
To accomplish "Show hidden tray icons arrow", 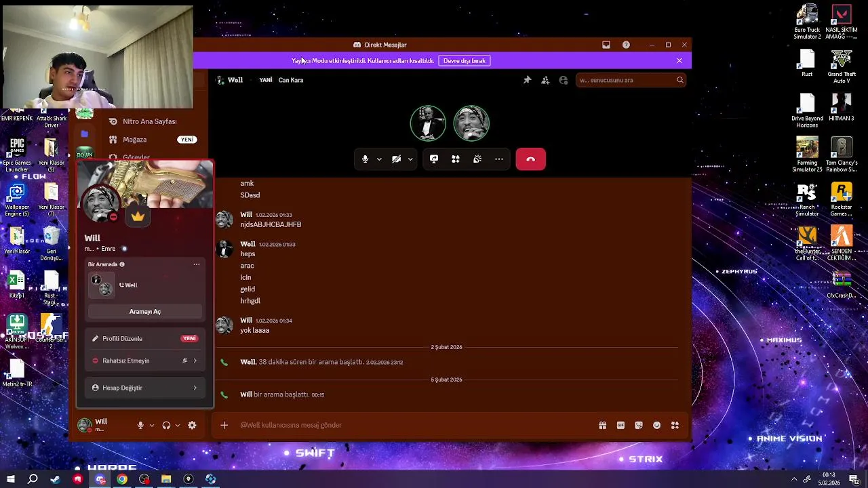I will 794,479.
